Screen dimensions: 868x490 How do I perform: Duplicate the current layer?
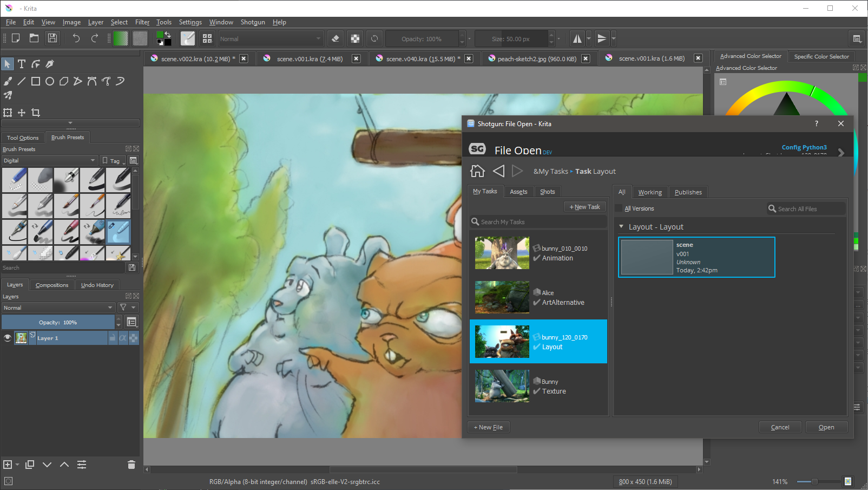tap(30, 465)
